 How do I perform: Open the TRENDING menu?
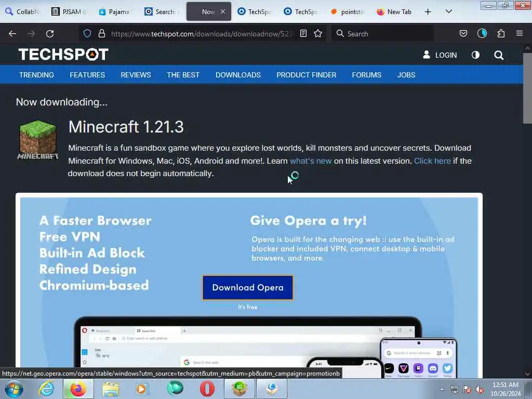click(x=36, y=75)
